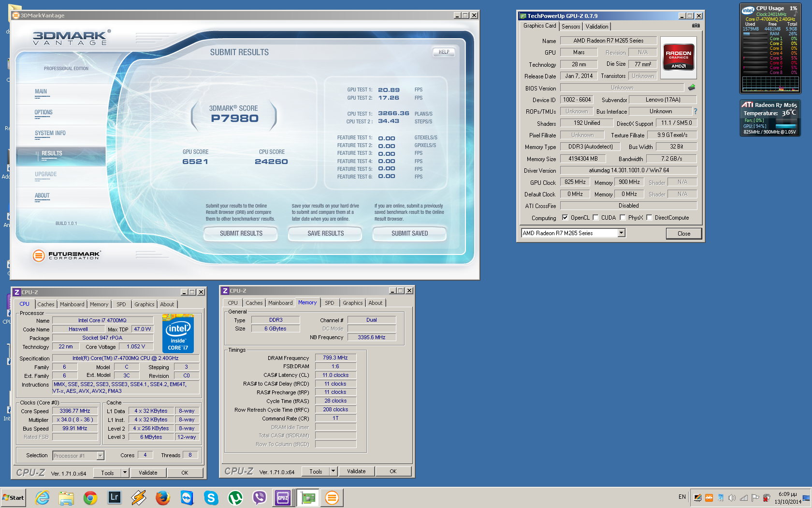Click the ATI logo on Radeon gadget
This screenshot has height=508, width=812.
(747, 105)
